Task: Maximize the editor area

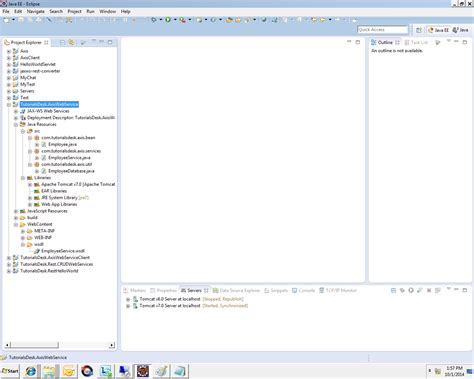Action: point(358,42)
